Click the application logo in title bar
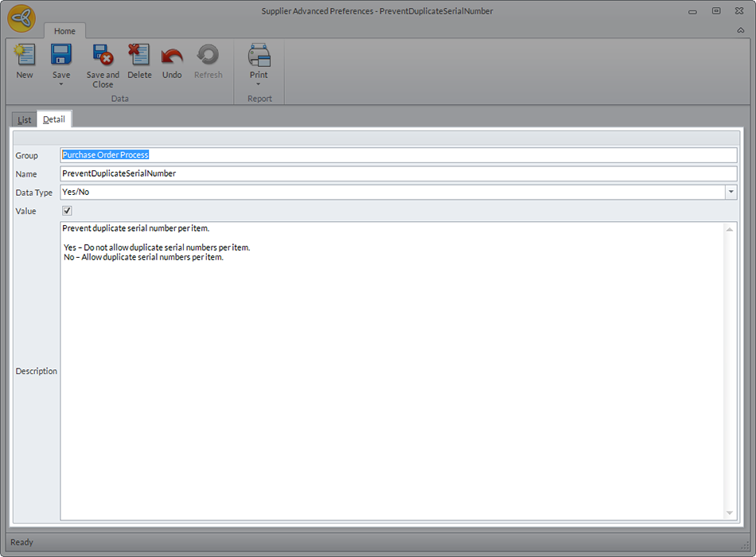Image resolution: width=756 pixels, height=557 pixels. click(21, 18)
